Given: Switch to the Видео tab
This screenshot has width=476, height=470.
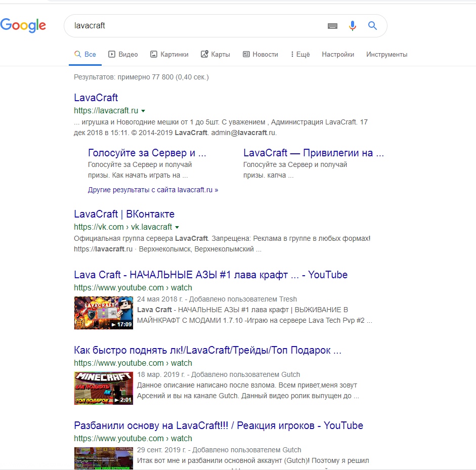Looking at the screenshot, I should (x=123, y=54).
